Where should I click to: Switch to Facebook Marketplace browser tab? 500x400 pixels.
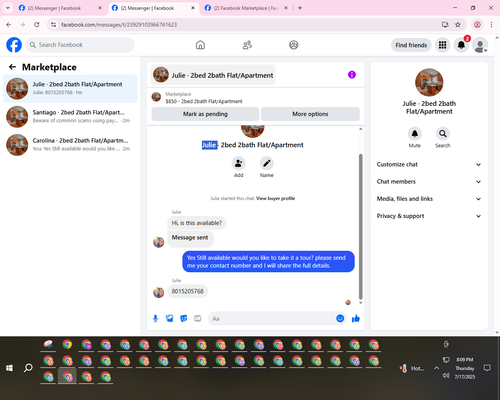click(x=245, y=8)
